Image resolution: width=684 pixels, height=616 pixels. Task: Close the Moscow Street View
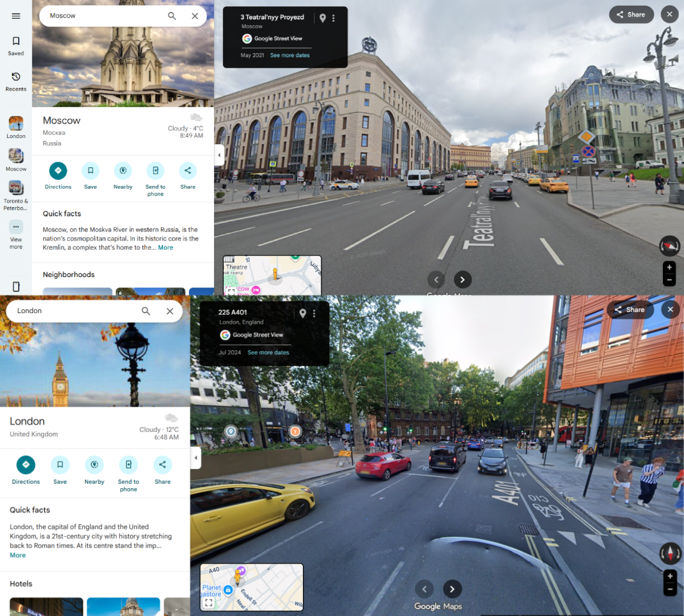coord(669,14)
